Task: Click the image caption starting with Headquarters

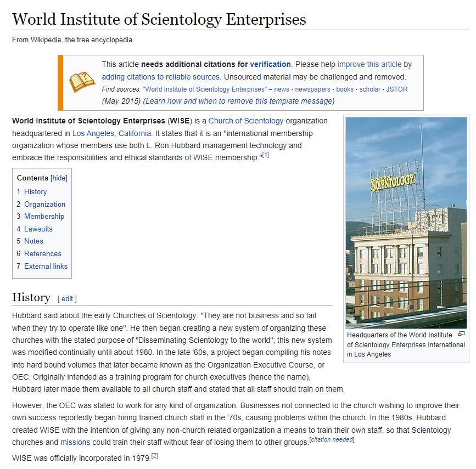Action: click(406, 344)
